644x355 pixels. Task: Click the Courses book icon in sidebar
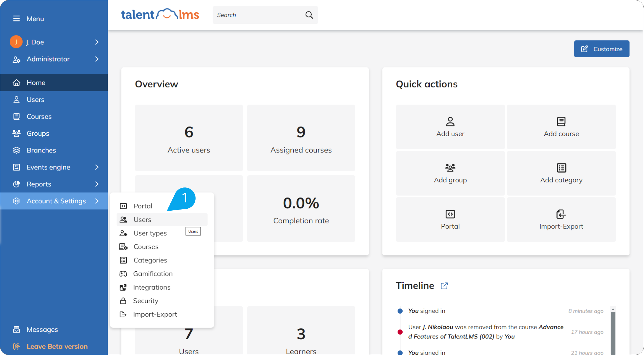(x=16, y=117)
